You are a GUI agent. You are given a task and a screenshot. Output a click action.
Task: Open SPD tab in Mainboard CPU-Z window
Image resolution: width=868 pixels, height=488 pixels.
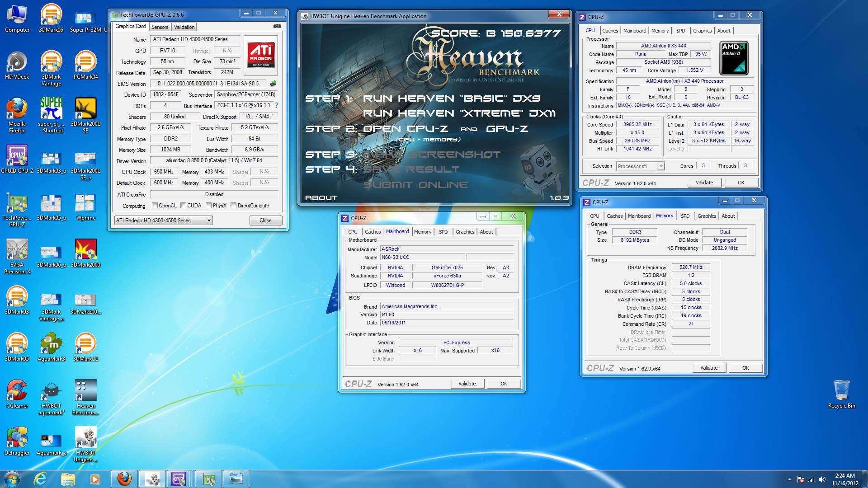443,232
